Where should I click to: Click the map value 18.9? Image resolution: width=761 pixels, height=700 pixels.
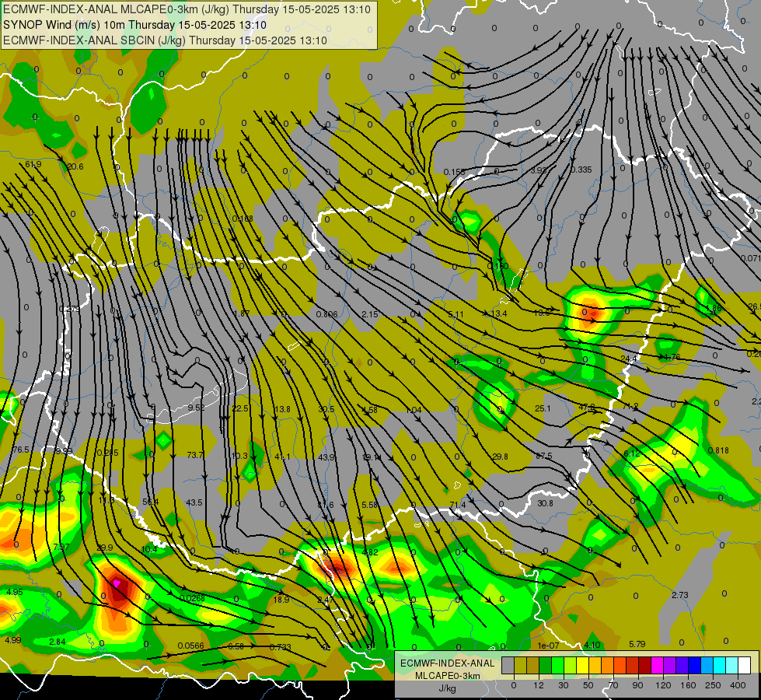[281, 600]
